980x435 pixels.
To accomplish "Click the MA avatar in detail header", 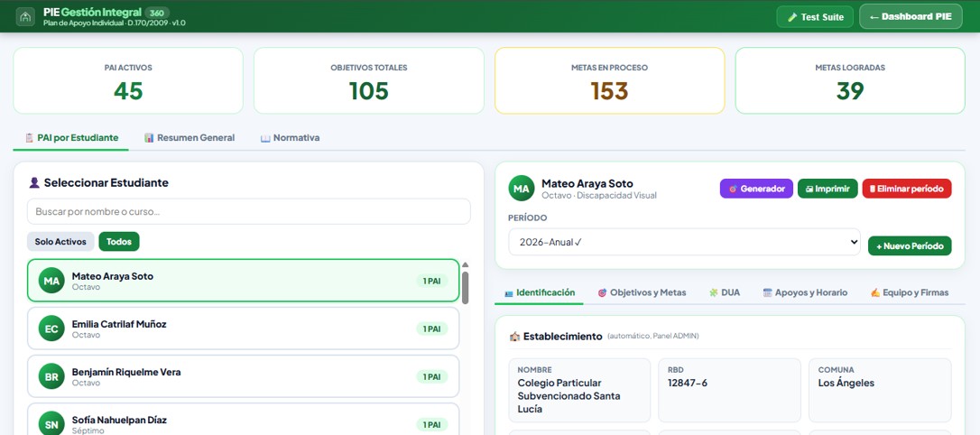I will [522, 188].
